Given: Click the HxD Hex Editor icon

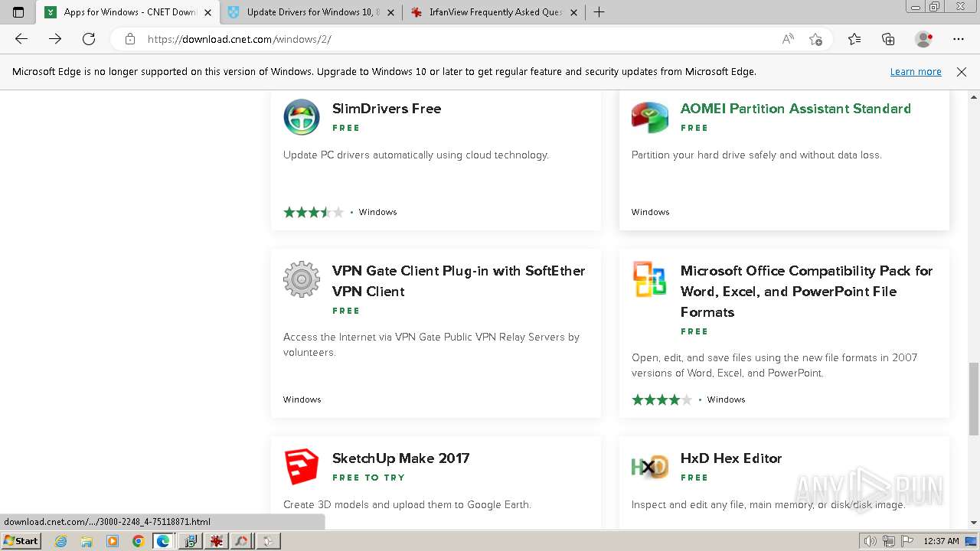Looking at the screenshot, I should (650, 467).
